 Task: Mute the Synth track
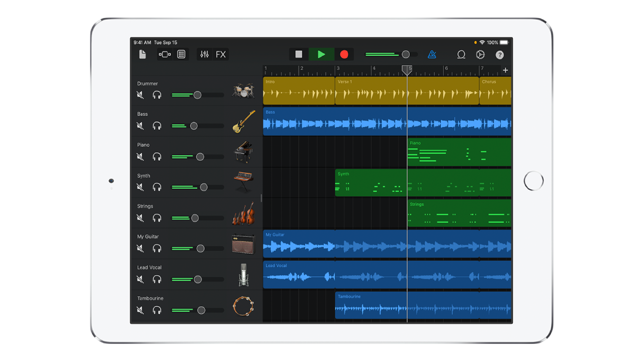point(140,187)
